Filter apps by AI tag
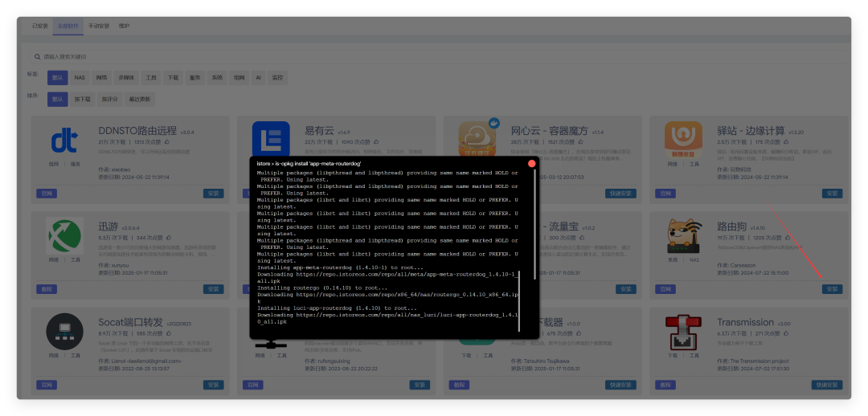The image size is (868, 416). pos(258,78)
